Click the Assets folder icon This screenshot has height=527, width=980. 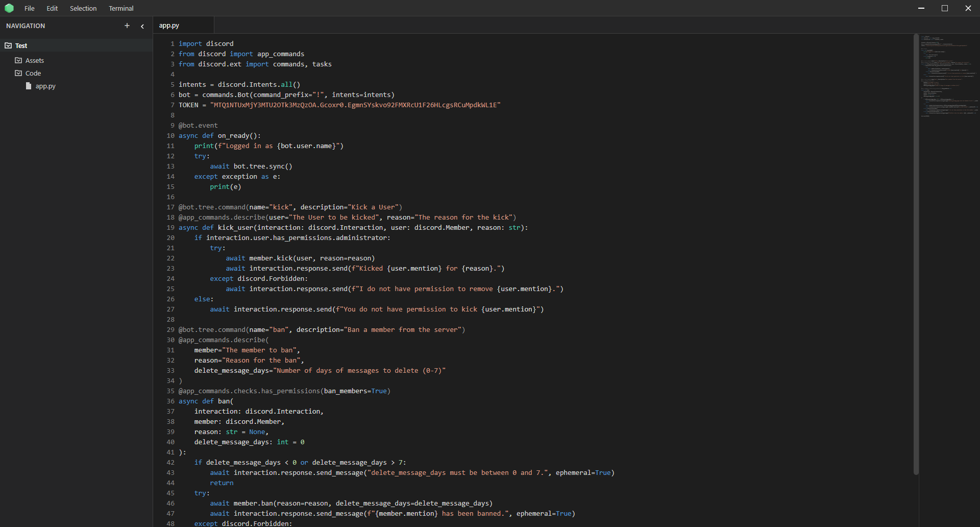(x=18, y=60)
